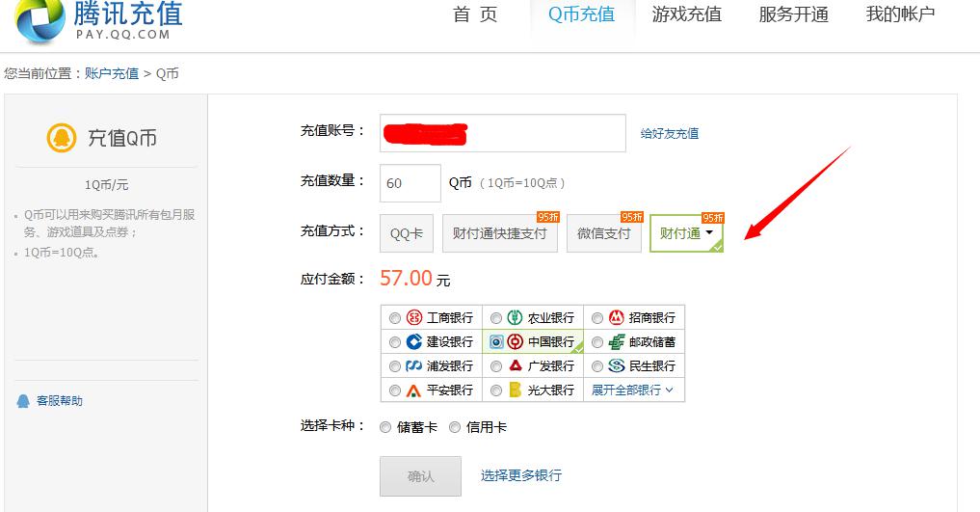Click 客服帮助 text link
980x512 pixels.
[x=60, y=401]
